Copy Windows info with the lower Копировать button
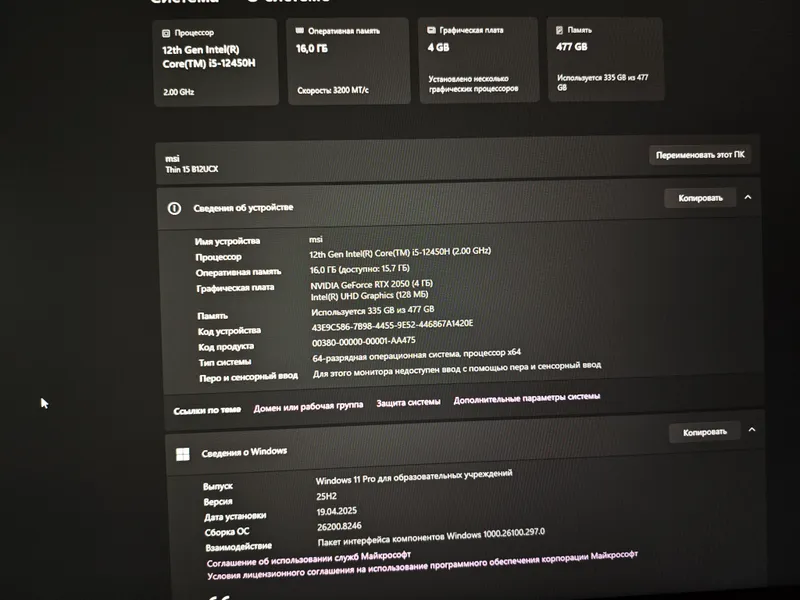This screenshot has height=600, width=800. click(x=705, y=432)
